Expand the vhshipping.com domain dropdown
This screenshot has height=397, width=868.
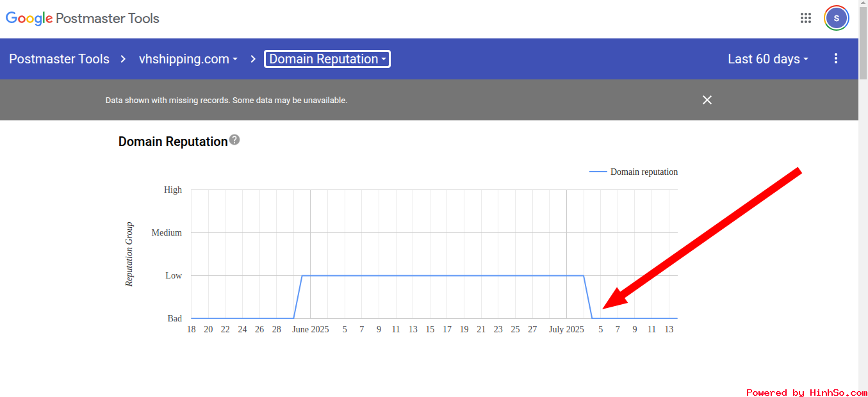click(188, 59)
